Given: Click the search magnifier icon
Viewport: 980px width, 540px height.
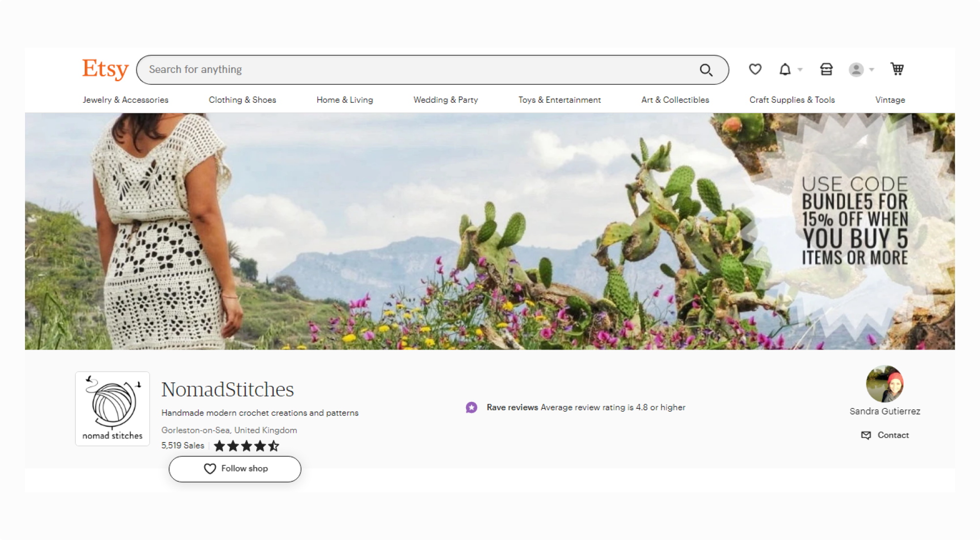Looking at the screenshot, I should pos(706,70).
